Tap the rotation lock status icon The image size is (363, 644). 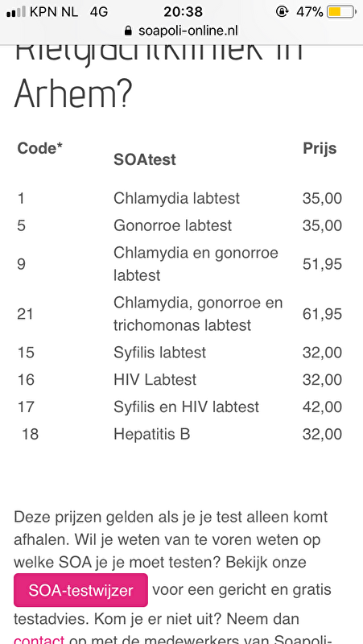tap(282, 12)
